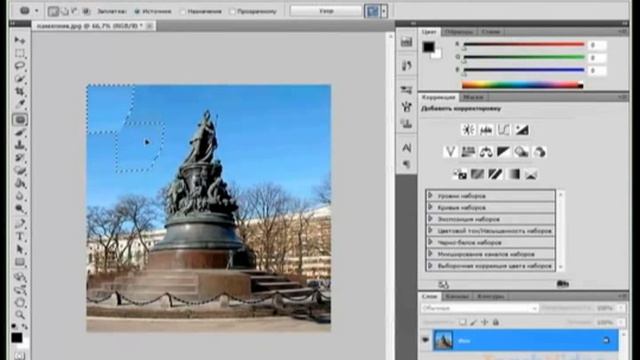Switch to the Стили tab
640x360 pixels.
[x=491, y=32]
